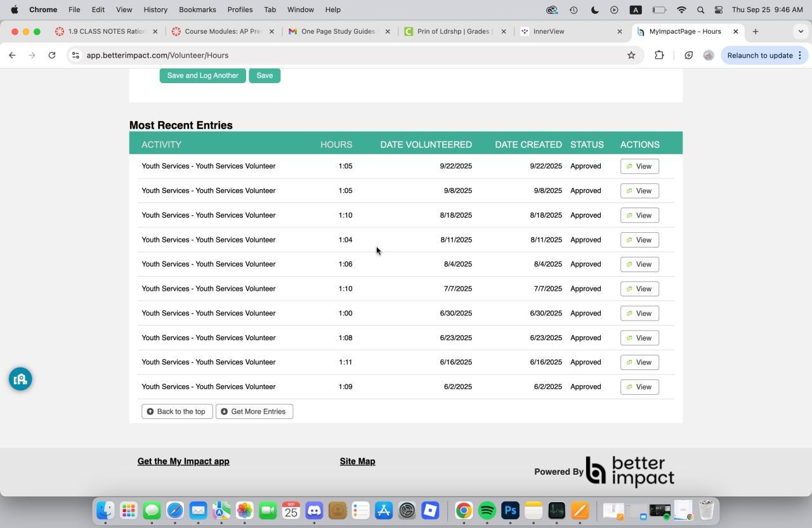The width and height of the screenshot is (812, 528).
Task: Open Time Machine menu bar icon
Action: click(x=573, y=10)
